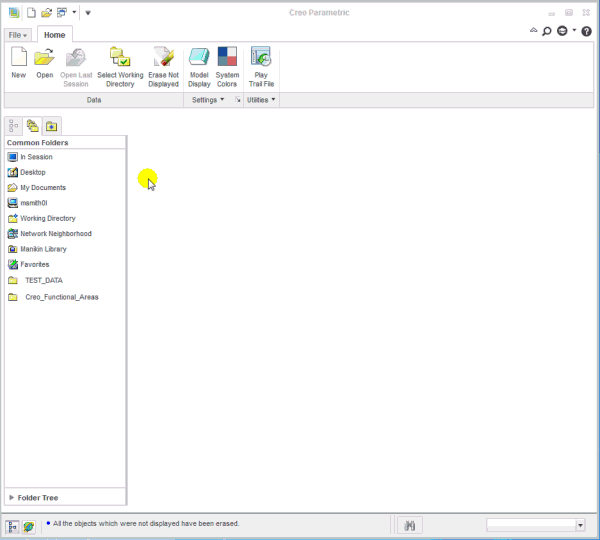
Task: Click the PTC learning connector globe icon
Action: [x=562, y=31]
